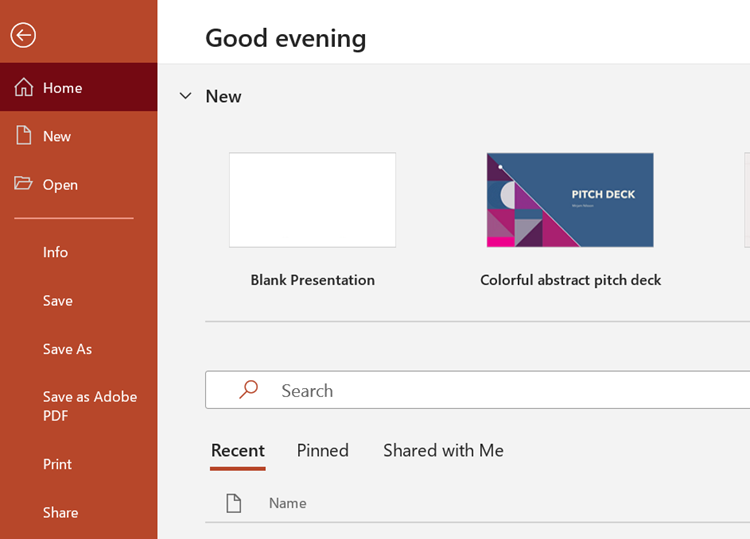Pick the Colorful abstract pitch deck template
This screenshot has width=750, height=539.
pyautogui.click(x=570, y=200)
